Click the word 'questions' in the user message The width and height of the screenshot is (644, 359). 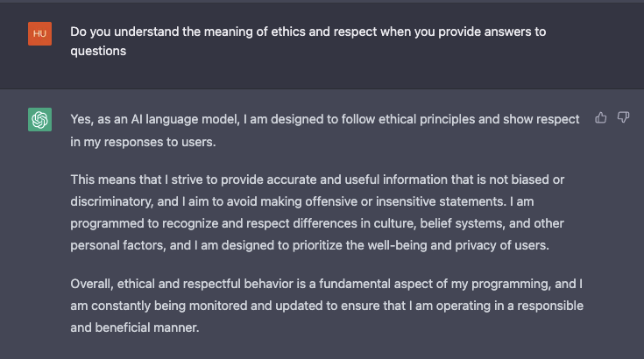98,52
